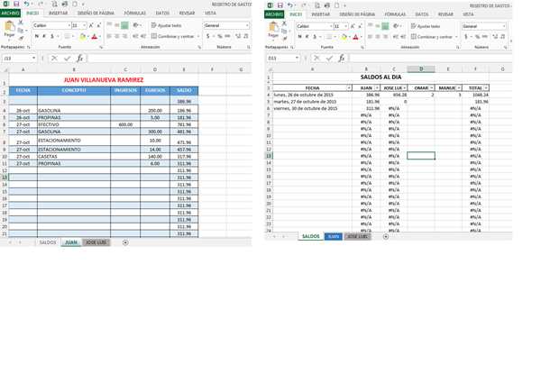
Task: Click the name box showing J13
Action: click(20, 58)
